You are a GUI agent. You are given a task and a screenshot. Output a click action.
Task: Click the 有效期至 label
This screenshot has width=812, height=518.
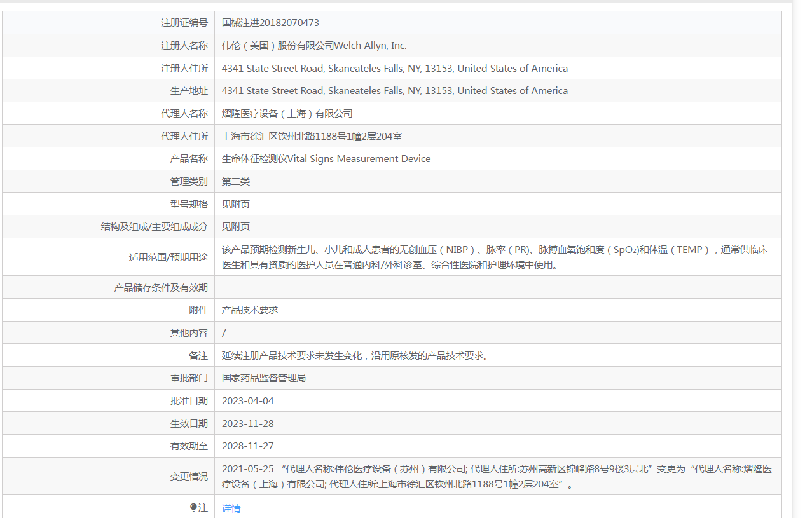tap(189, 446)
